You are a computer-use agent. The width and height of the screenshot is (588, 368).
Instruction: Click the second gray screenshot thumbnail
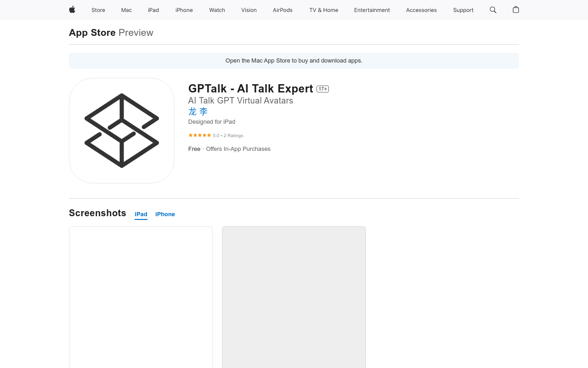click(x=294, y=297)
